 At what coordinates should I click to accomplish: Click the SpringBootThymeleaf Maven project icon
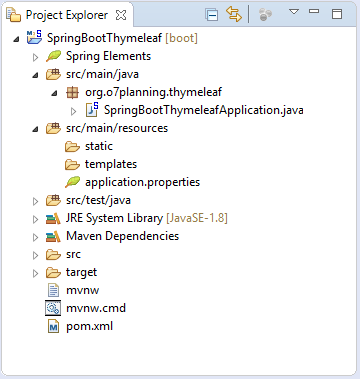35,37
